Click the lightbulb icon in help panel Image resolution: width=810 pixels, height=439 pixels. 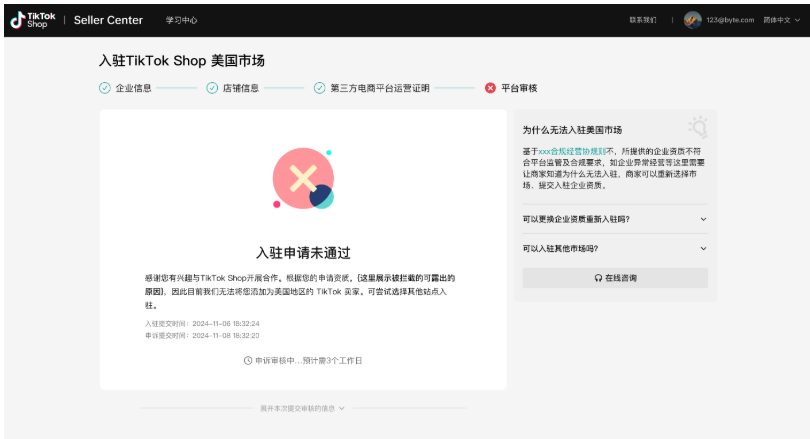pyautogui.click(x=698, y=127)
